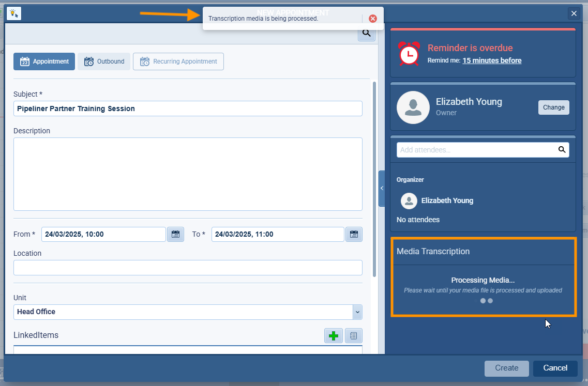Click the form's vertical scrollbar
Image resolution: width=588 pixels, height=386 pixels.
coord(374,176)
